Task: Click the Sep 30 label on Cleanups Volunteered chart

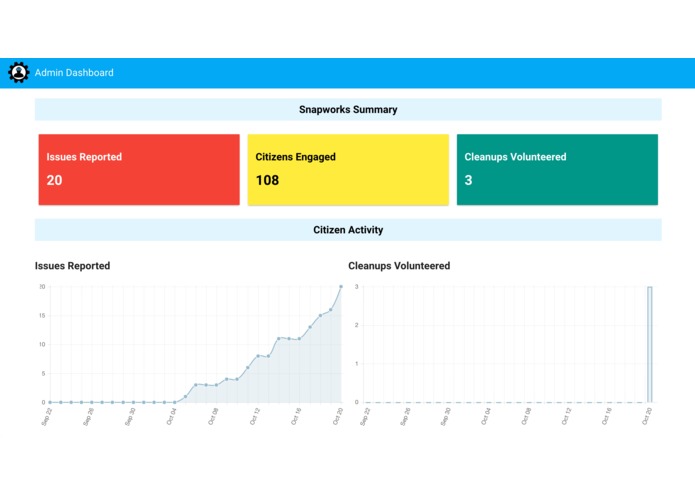Action: (x=446, y=417)
